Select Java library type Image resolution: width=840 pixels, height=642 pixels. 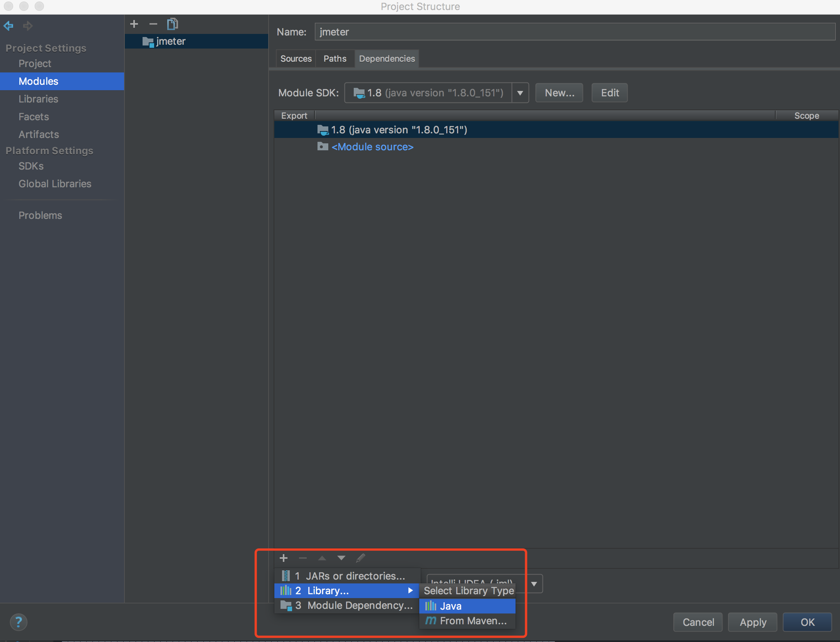point(467,606)
